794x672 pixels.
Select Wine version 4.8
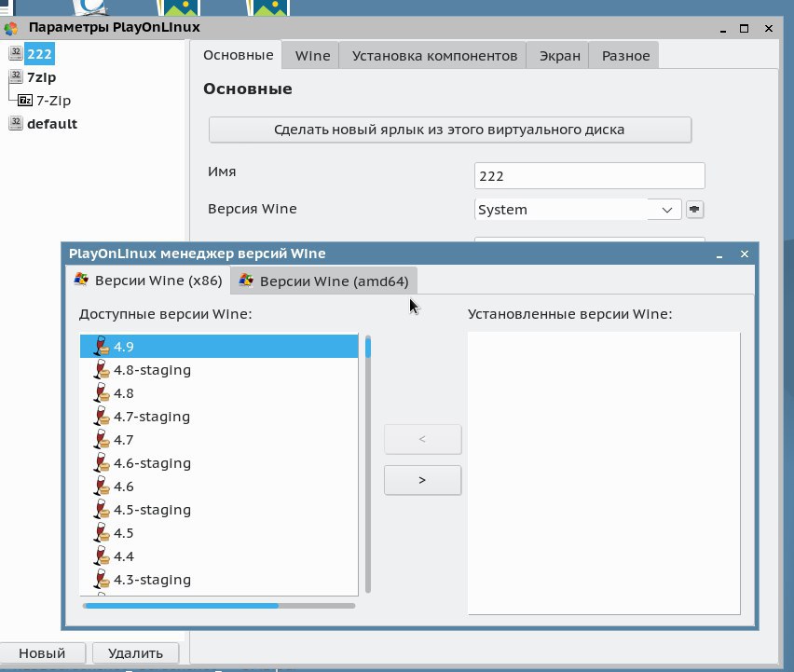219,393
